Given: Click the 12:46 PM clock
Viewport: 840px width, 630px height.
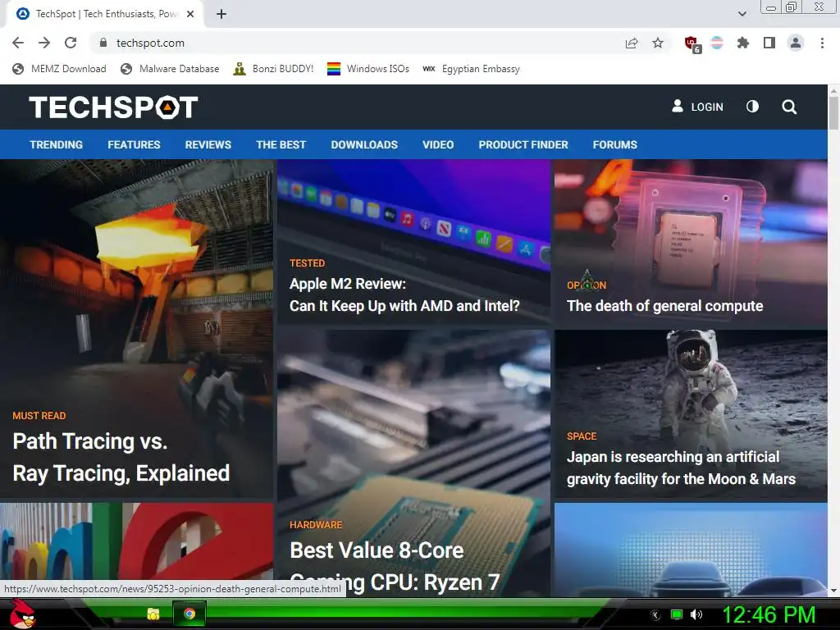Looking at the screenshot, I should point(769,614).
